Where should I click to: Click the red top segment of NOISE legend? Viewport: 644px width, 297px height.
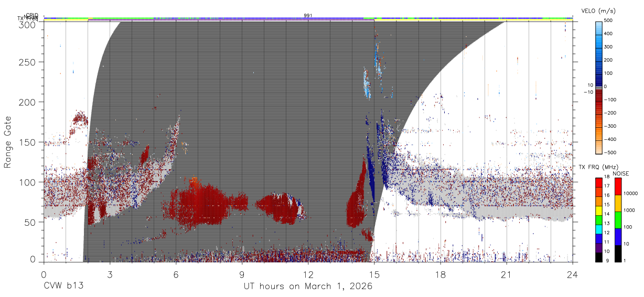tap(618, 186)
